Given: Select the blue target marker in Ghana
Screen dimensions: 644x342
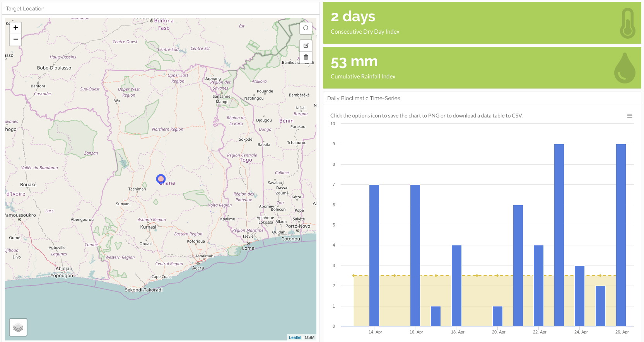Looking at the screenshot, I should (x=161, y=179).
